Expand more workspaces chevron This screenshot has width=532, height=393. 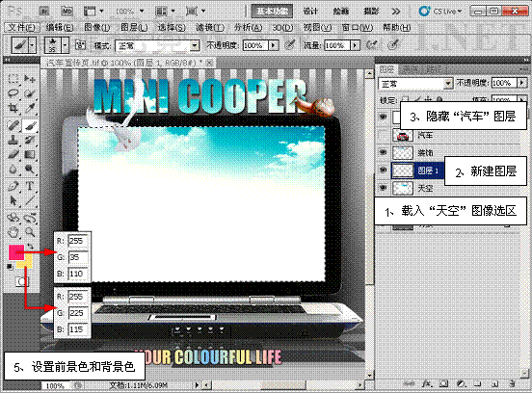point(396,12)
